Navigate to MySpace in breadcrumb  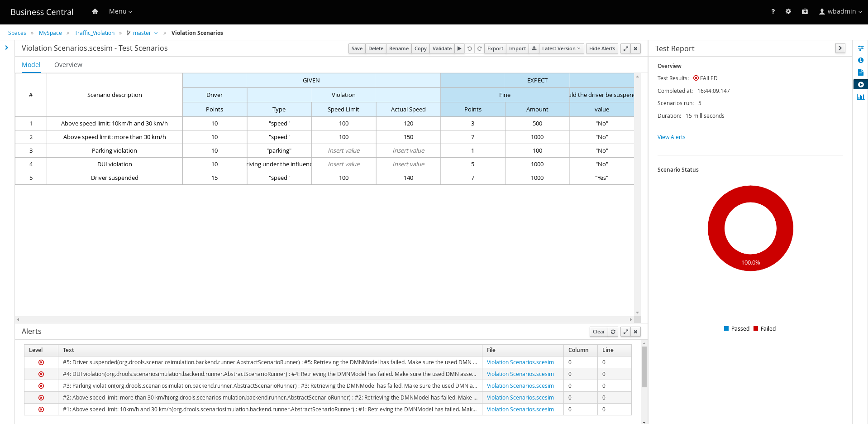[x=50, y=33]
